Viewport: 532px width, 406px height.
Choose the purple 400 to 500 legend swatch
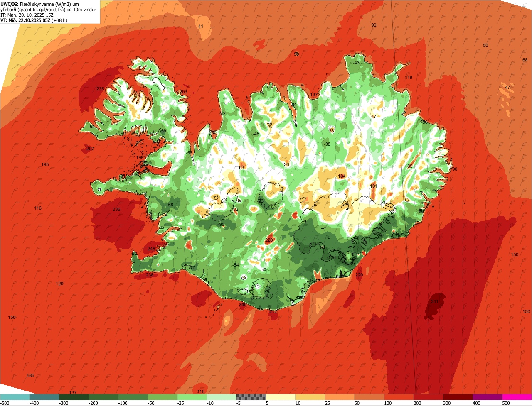coord(488,397)
